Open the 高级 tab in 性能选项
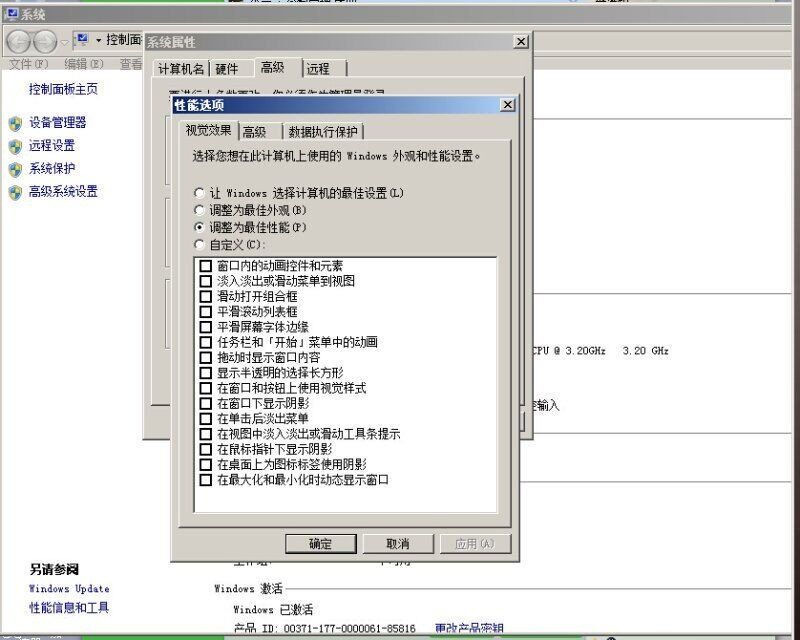The height and width of the screenshot is (640, 800). coord(255,132)
